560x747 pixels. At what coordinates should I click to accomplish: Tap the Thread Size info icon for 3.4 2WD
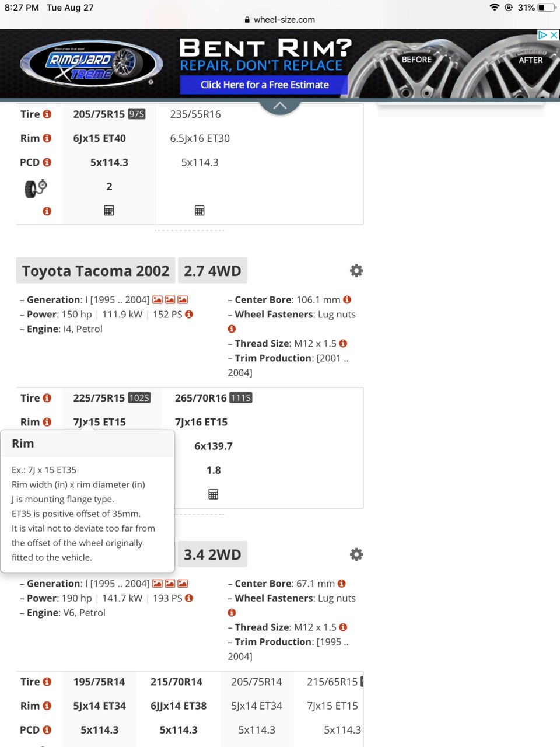click(343, 627)
